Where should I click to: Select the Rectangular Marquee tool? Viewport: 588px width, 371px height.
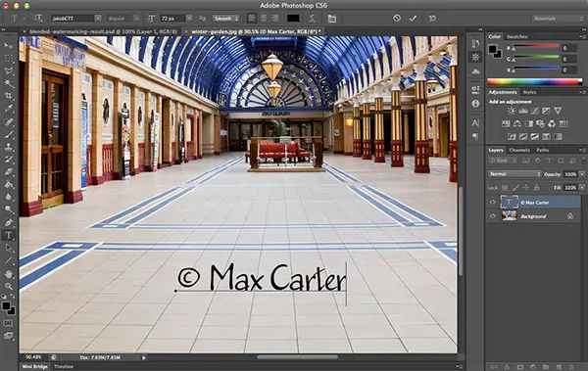8,59
